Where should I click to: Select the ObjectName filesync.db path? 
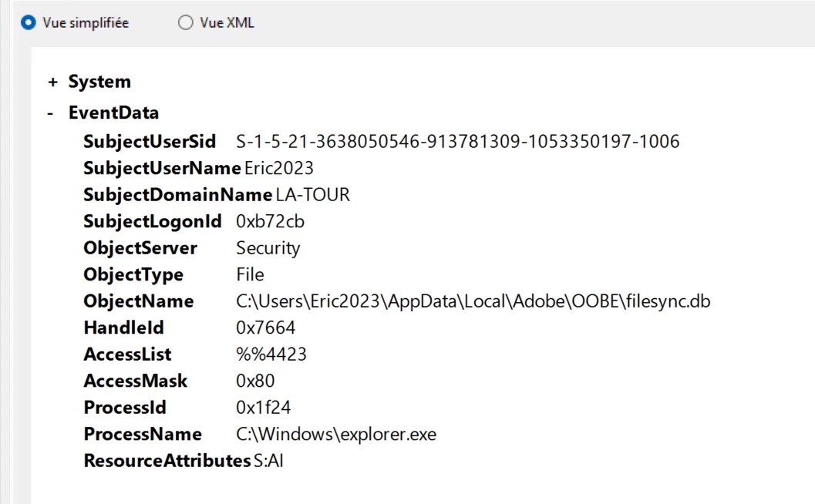pyautogui.click(x=473, y=301)
